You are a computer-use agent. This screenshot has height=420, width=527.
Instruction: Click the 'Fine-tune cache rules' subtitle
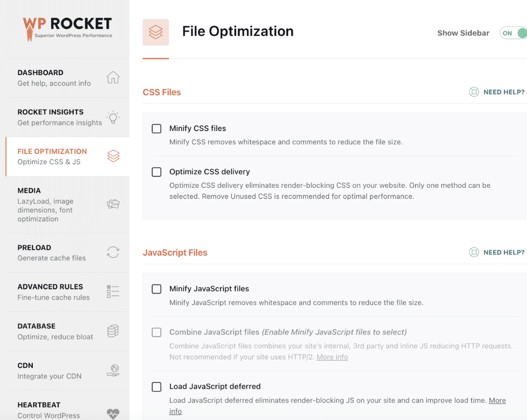tap(54, 297)
